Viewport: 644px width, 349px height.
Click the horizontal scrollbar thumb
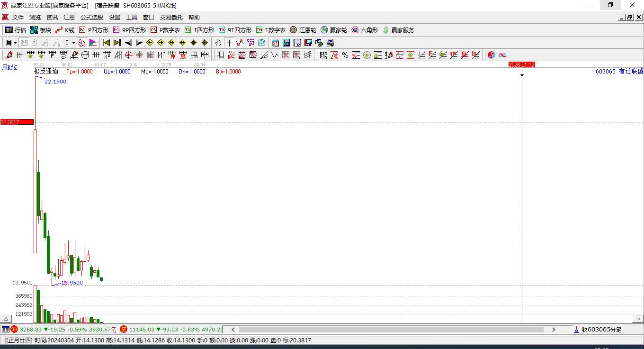[391, 330]
